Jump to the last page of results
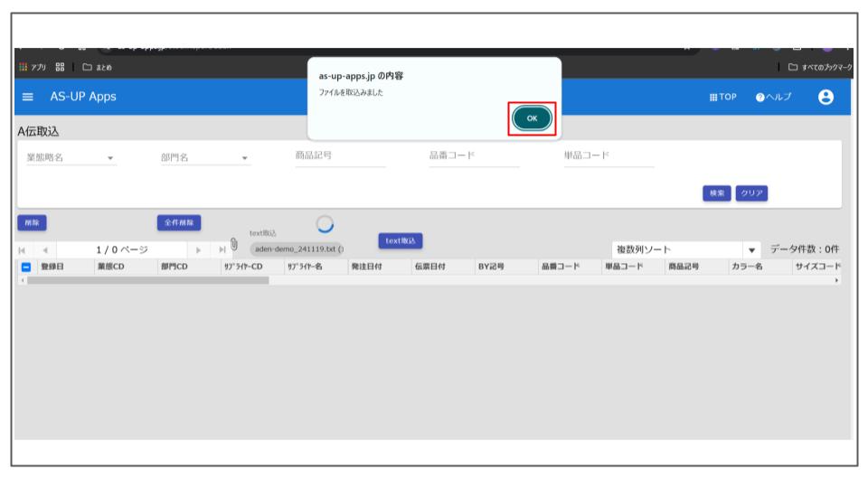The width and height of the screenshot is (868, 488). click(220, 249)
